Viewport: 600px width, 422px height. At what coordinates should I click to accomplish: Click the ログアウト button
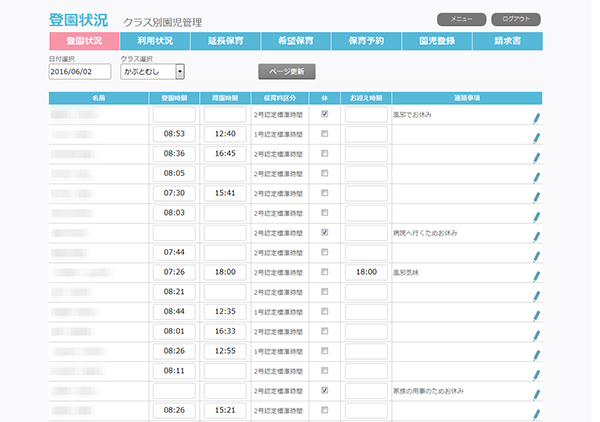coord(516,19)
